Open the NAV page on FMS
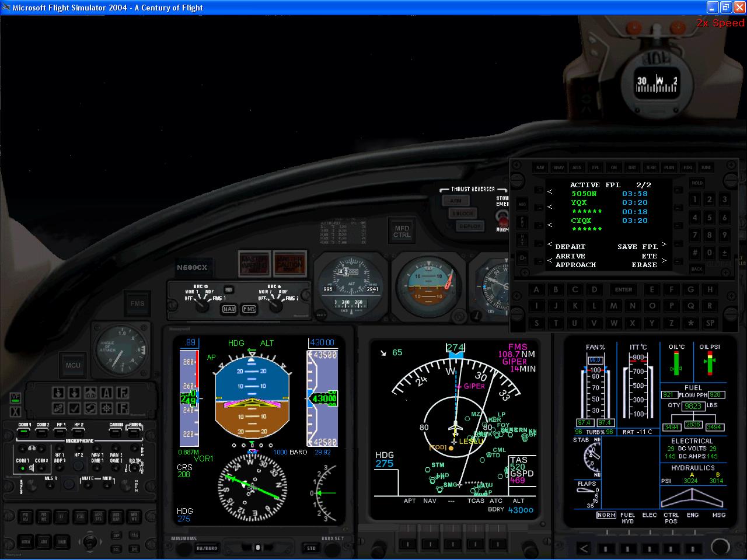Screen dimensions: 747x560 pyautogui.click(x=540, y=167)
